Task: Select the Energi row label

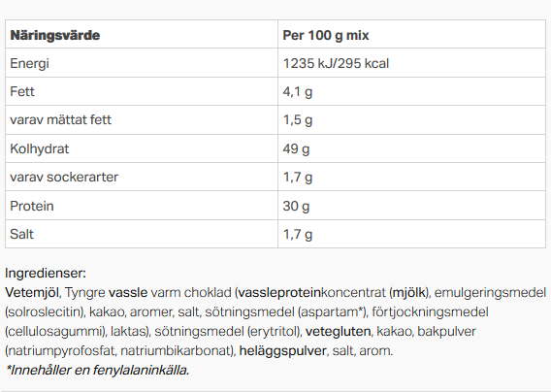Action: 29,64
